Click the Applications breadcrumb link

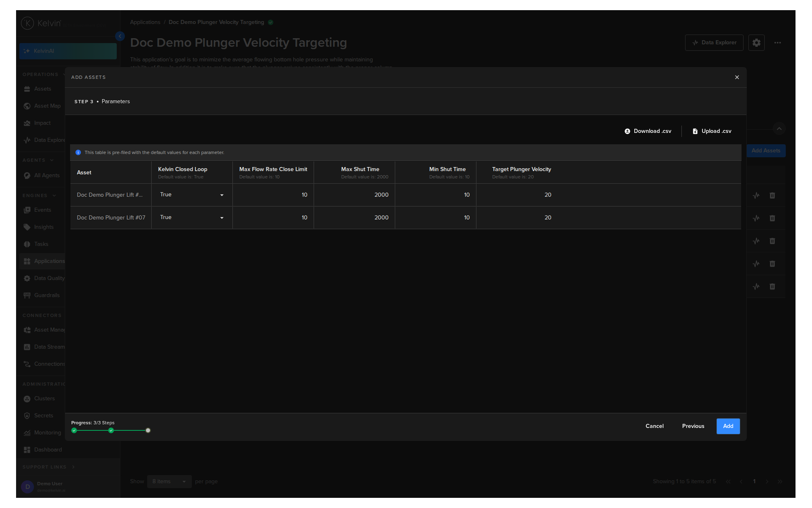tap(145, 22)
